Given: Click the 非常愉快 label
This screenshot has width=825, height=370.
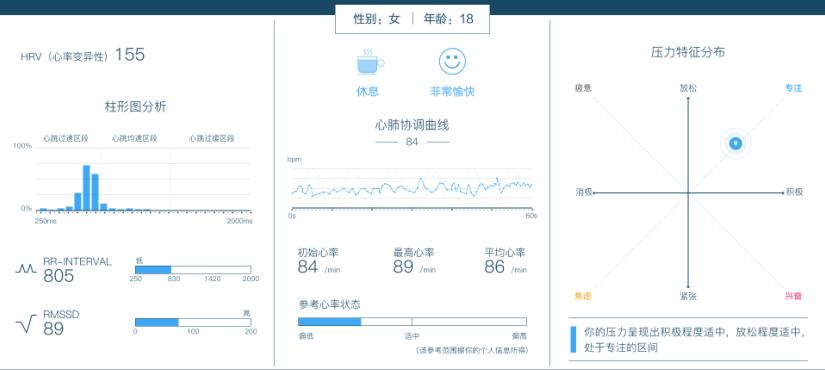Looking at the screenshot, I should [x=452, y=91].
